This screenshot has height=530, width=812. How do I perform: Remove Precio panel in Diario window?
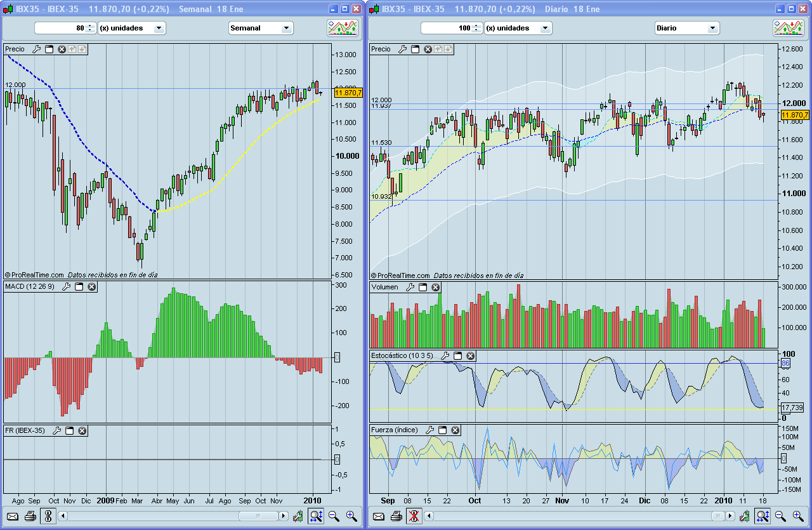click(428, 49)
